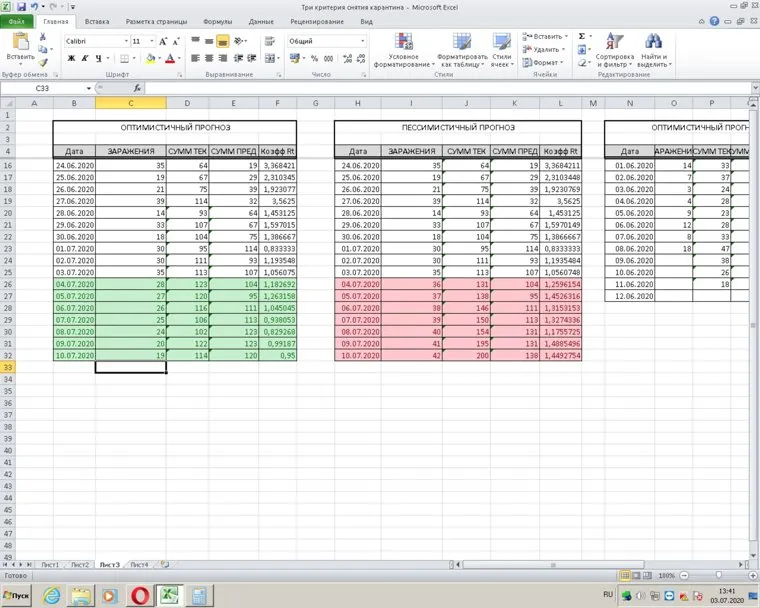Toggle italic formatting (К)
The height and width of the screenshot is (608, 760).
point(85,59)
